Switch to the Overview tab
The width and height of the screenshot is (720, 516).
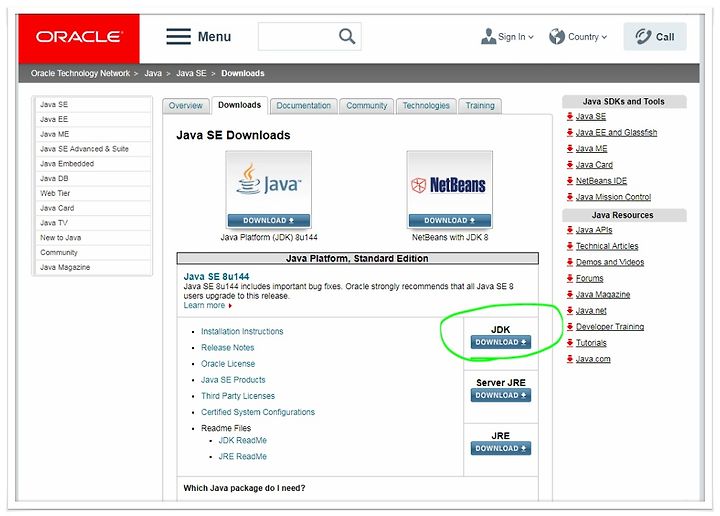(186, 106)
